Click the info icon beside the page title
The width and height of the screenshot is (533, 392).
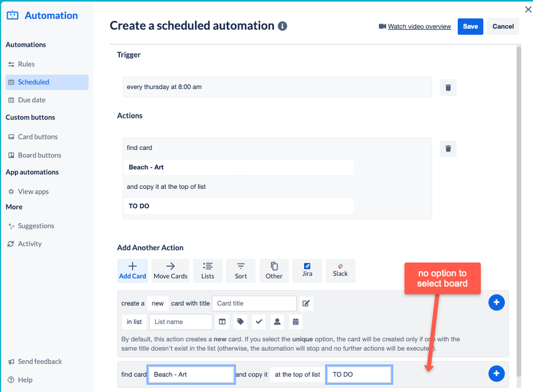click(x=282, y=26)
